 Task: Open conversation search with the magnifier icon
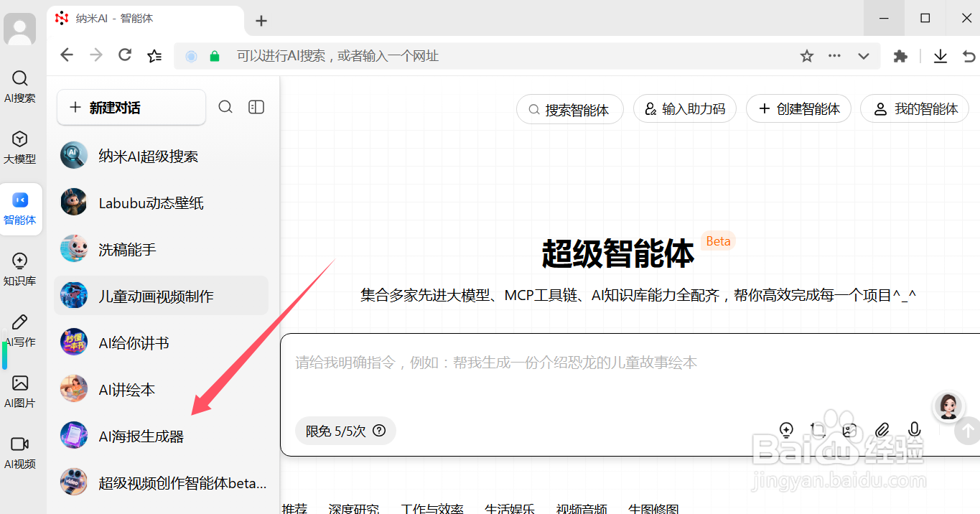click(x=225, y=106)
